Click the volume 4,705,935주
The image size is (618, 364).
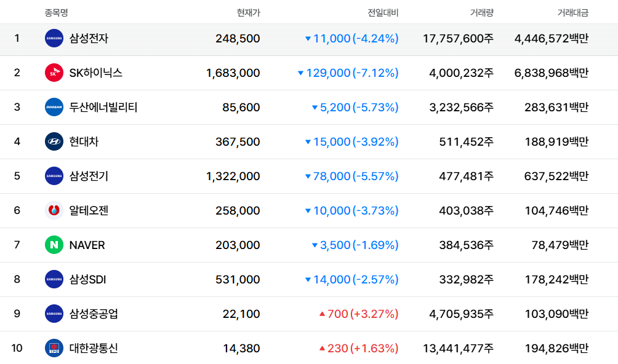click(x=462, y=314)
